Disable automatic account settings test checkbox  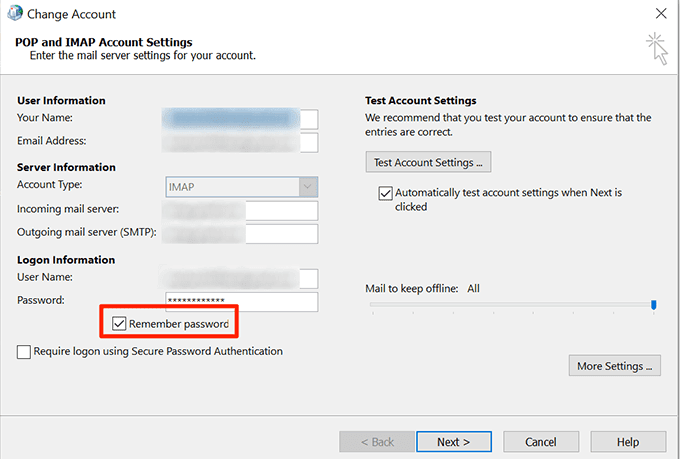click(385, 193)
